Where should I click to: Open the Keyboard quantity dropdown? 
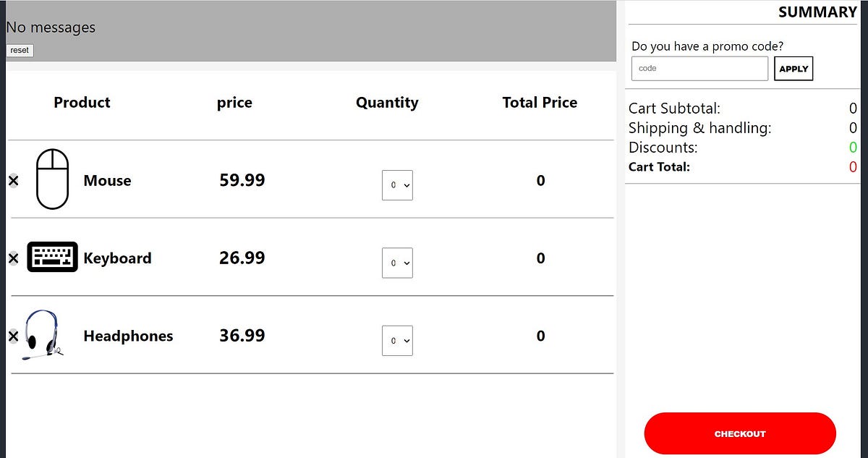tap(397, 263)
